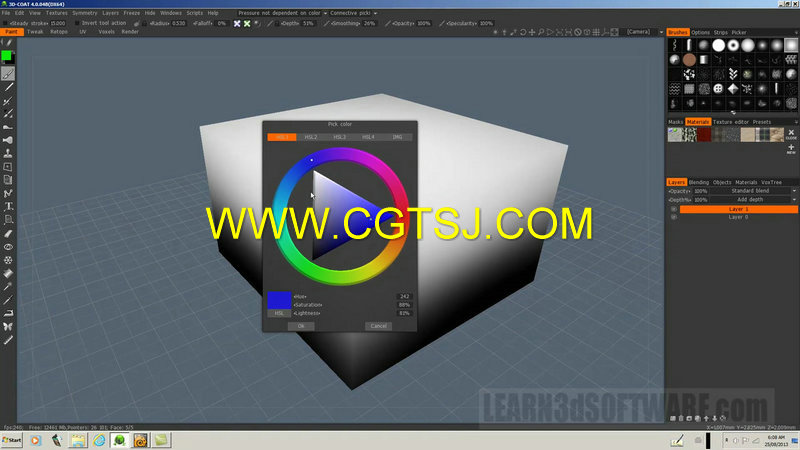Screen dimensions: 800x450
Task: Click the white X symmetry icon on blue
Action: pos(237,23)
